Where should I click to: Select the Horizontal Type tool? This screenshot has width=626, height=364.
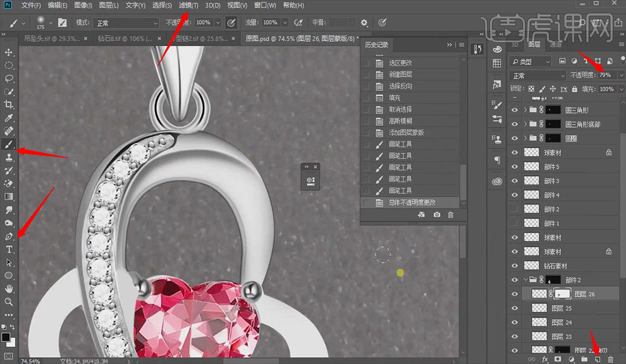coord(9,250)
